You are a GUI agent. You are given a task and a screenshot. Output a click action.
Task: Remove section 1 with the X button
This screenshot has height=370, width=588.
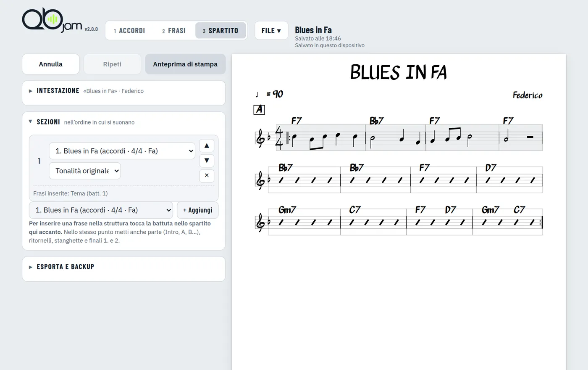tap(207, 176)
